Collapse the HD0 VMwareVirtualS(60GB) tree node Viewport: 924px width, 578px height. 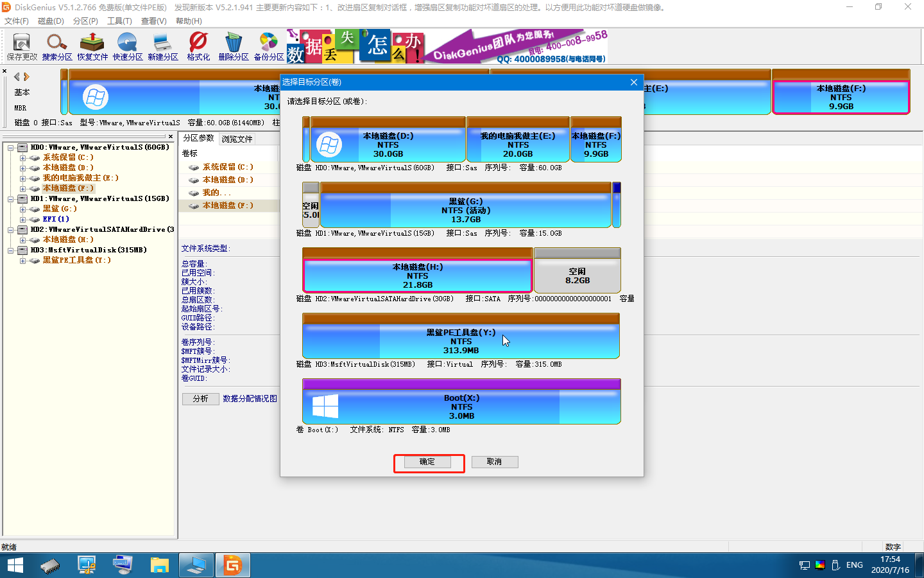[x=11, y=148]
